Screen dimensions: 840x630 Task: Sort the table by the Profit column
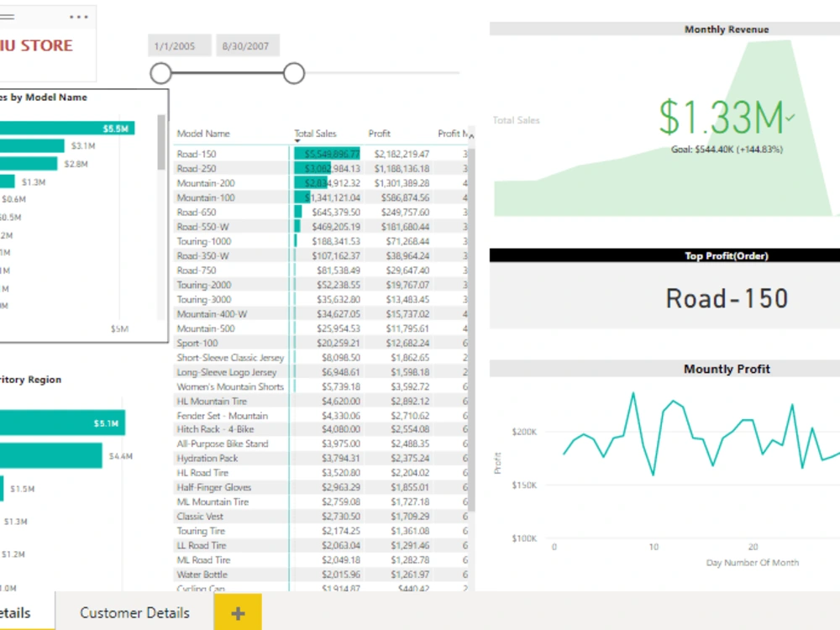[x=379, y=133]
